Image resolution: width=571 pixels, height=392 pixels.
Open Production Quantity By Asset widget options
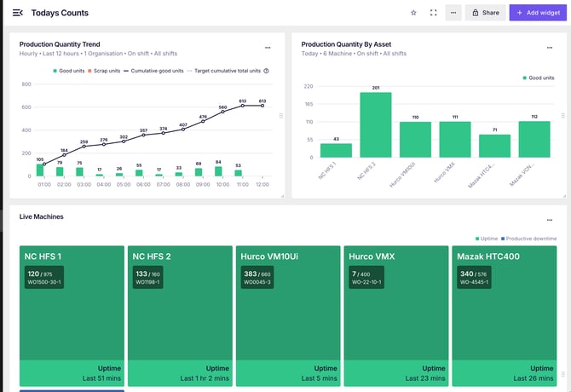pos(550,48)
